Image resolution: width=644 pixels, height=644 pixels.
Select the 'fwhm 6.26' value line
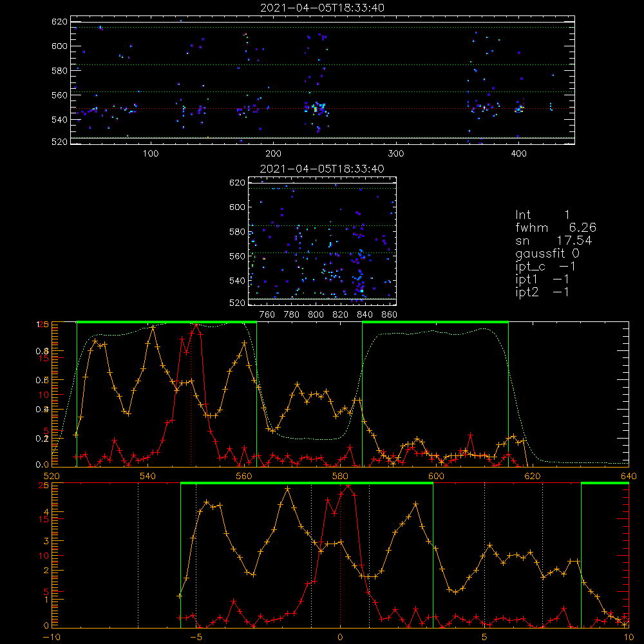point(555,227)
